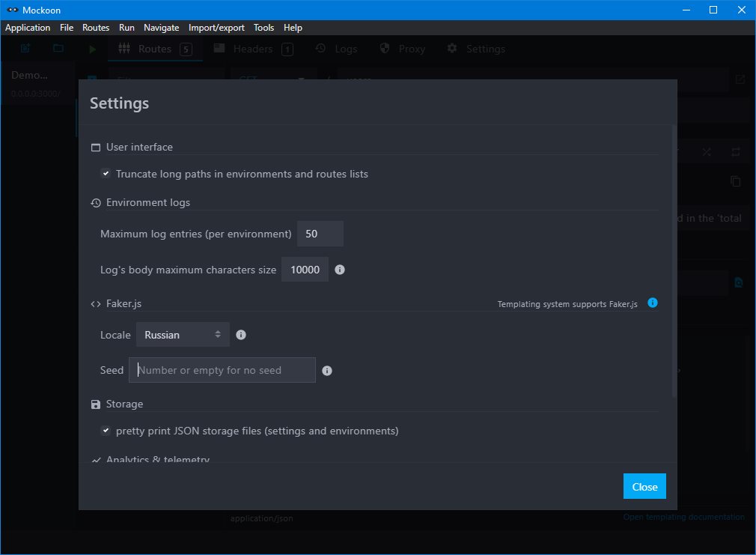The height and width of the screenshot is (555, 756).
Task: Switch to the Headers tab
Action: (x=253, y=49)
